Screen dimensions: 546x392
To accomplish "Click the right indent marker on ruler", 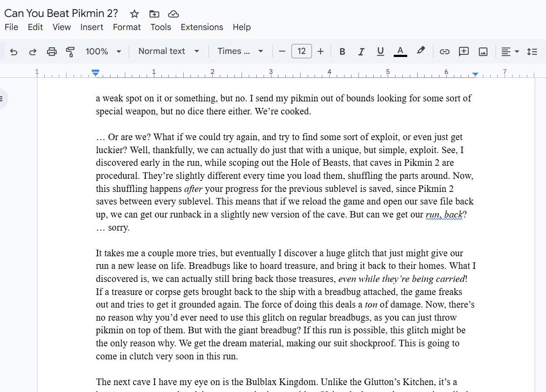I will pyautogui.click(x=476, y=75).
